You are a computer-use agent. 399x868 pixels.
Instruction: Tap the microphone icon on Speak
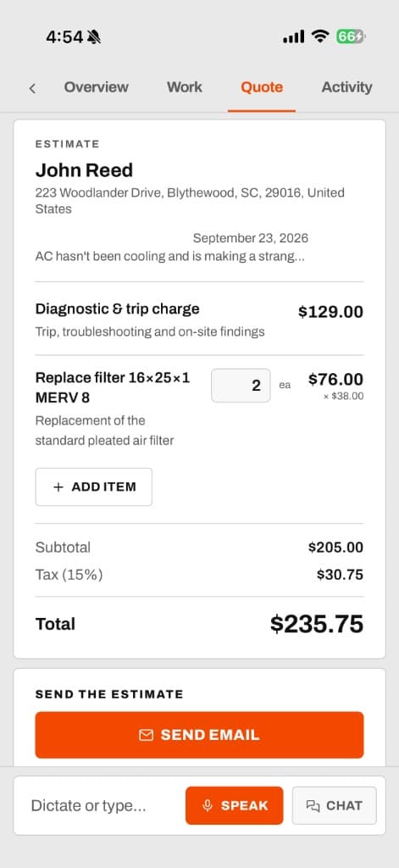tap(208, 806)
